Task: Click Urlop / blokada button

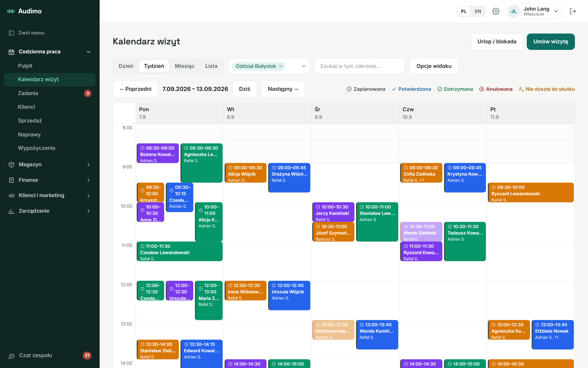Action: [497, 42]
